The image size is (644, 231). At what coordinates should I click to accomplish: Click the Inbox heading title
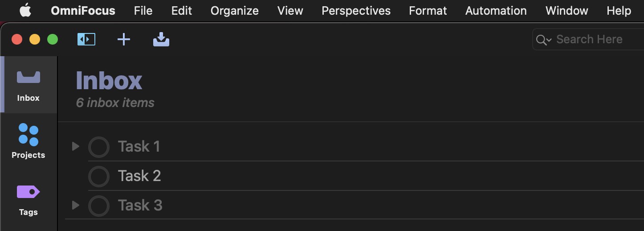pos(109,81)
